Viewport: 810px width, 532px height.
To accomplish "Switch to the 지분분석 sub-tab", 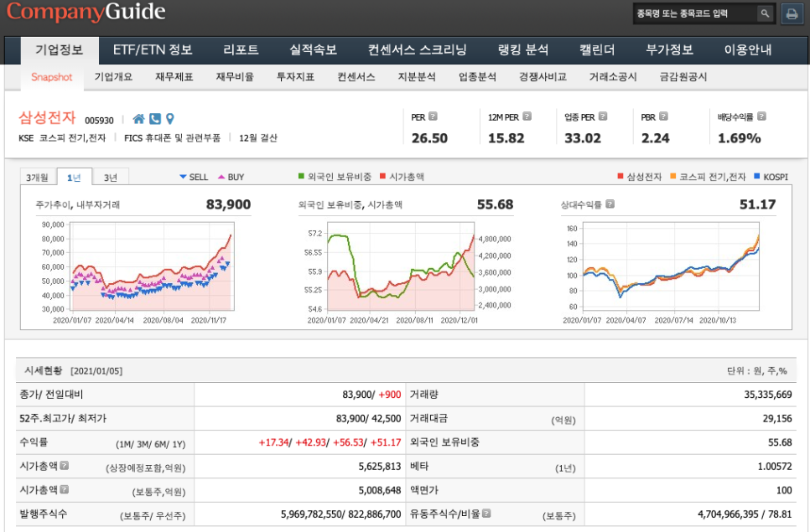I will [417, 77].
